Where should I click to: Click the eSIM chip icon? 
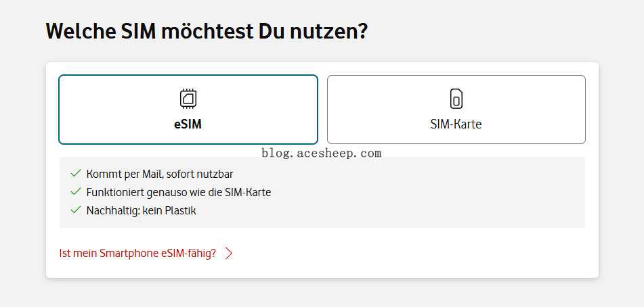tap(188, 99)
